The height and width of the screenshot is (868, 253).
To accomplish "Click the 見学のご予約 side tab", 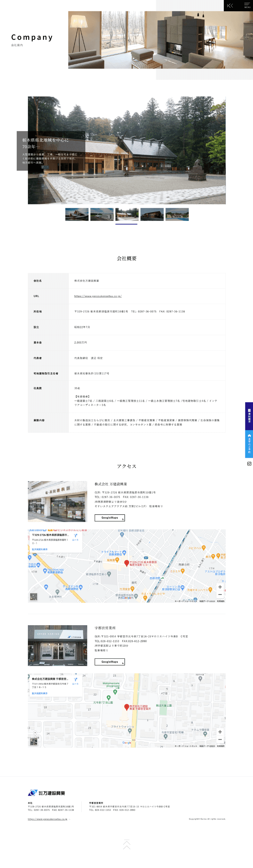I will point(249,444).
